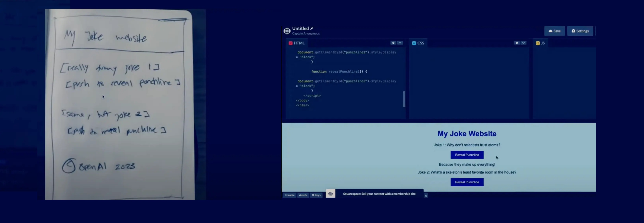Click the 'Joke 1: Why don't scientists trust atoms?' text
644x223 pixels.
467,145
